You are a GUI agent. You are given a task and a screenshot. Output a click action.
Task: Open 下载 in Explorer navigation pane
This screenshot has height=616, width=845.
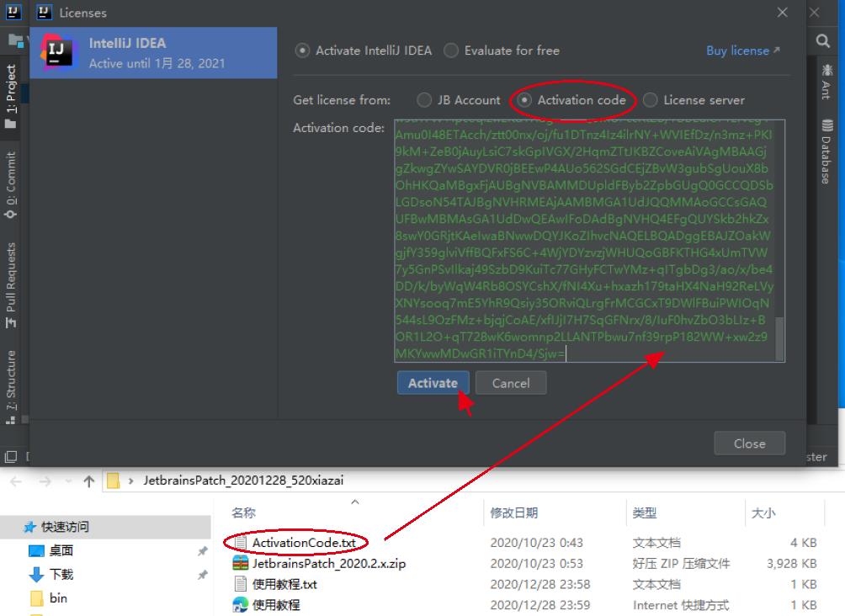[61, 574]
